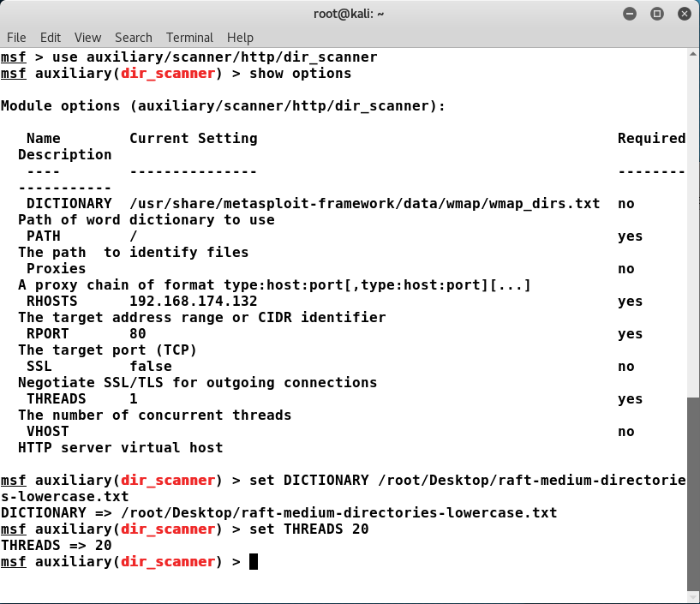Viewport: 700px width, 604px height.
Task: Click the 'HTTP server virtual host' description
Action: point(121,448)
